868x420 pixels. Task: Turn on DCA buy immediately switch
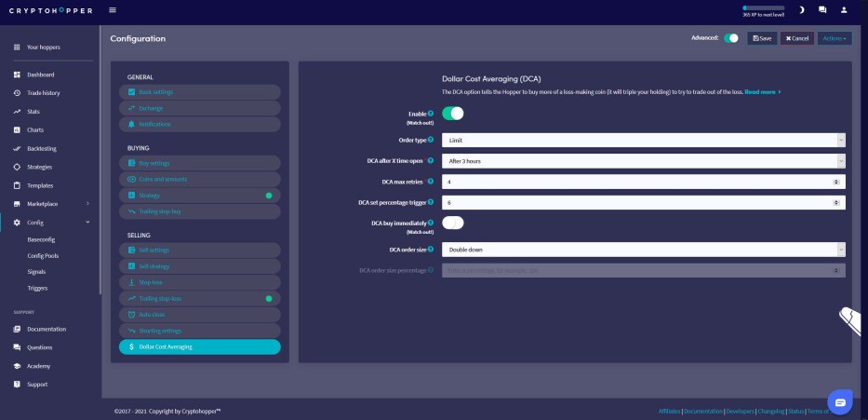point(453,223)
